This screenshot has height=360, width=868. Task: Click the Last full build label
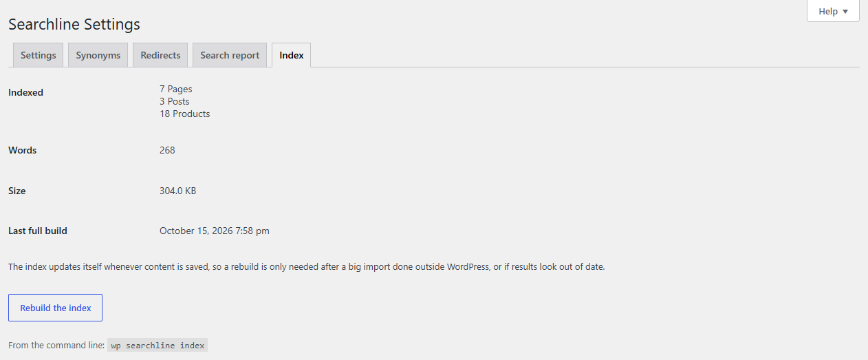pyautogui.click(x=38, y=231)
